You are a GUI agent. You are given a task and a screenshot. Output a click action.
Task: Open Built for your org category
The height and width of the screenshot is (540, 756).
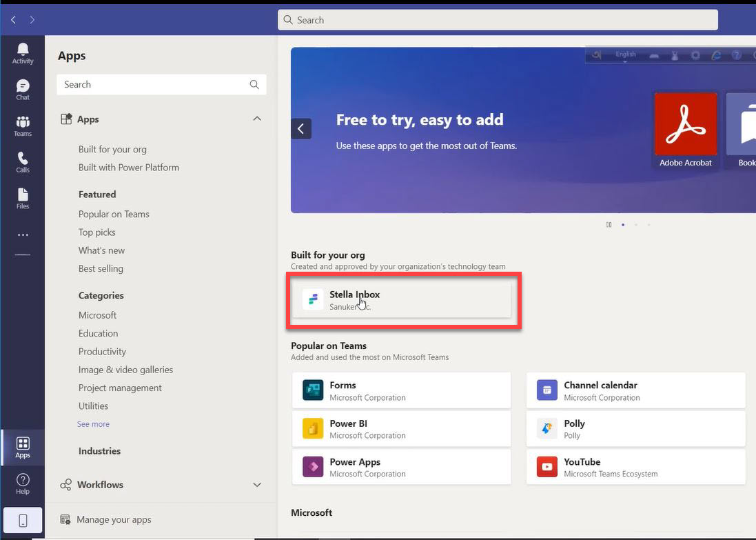click(112, 150)
